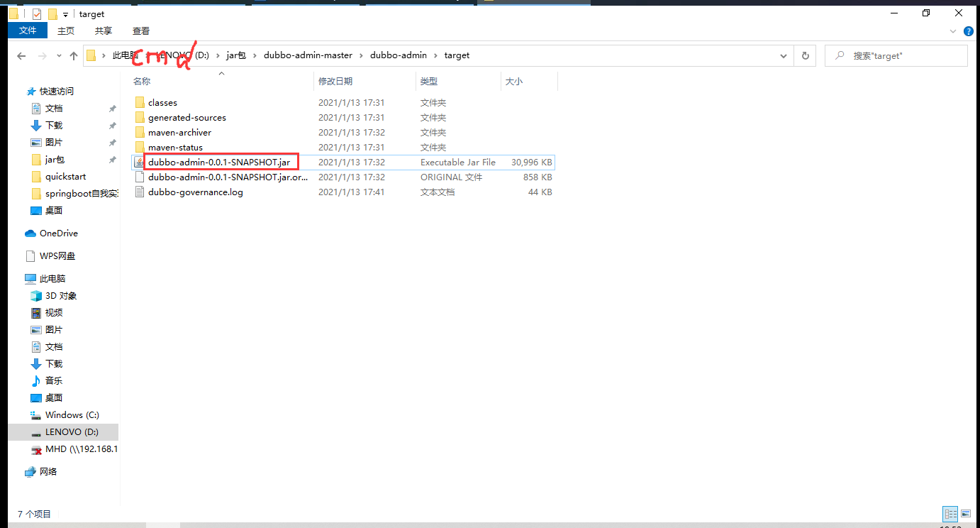Open the recent locations dropdown arrow

coord(59,56)
